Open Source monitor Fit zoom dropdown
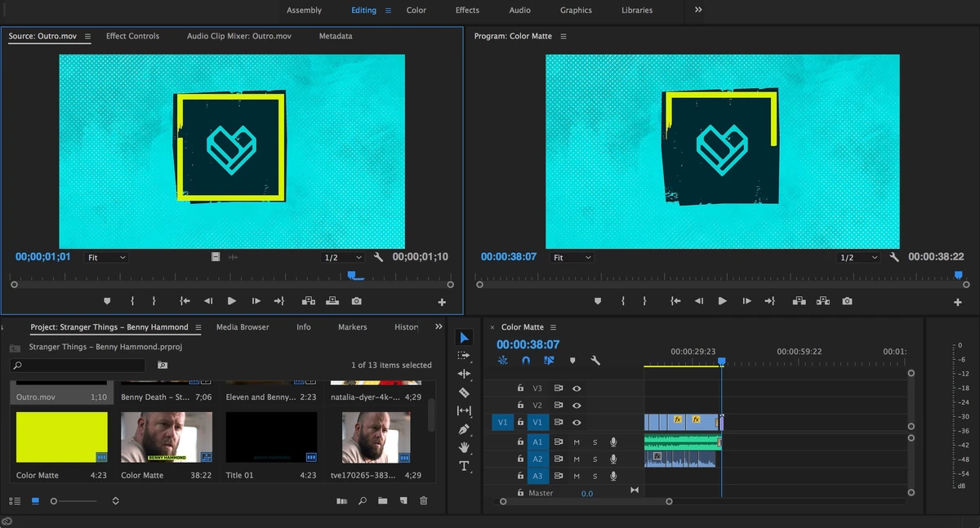This screenshot has width=980, height=528. (x=107, y=258)
